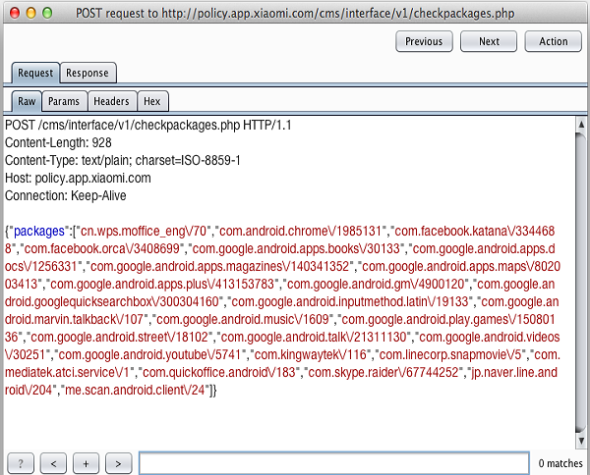Click the com.facebook.orca package entry
The width and height of the screenshot is (590, 475).
[x=102, y=249]
